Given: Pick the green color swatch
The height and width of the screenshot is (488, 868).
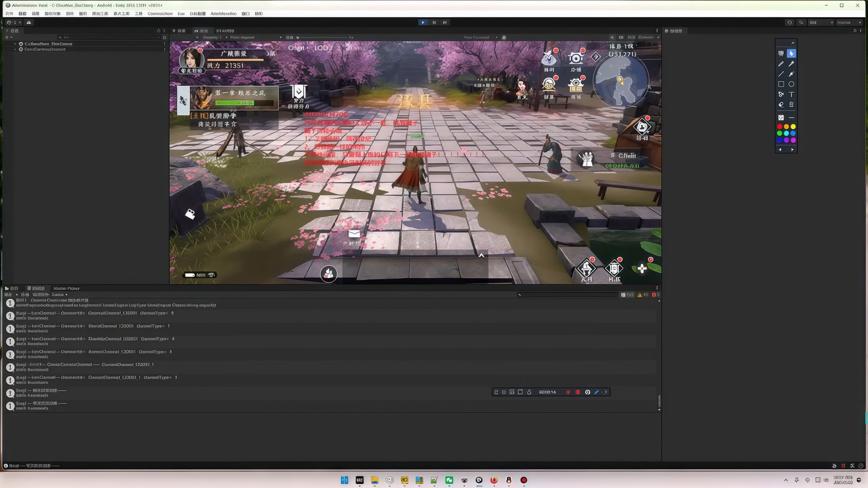Looking at the screenshot, I should click(780, 133).
